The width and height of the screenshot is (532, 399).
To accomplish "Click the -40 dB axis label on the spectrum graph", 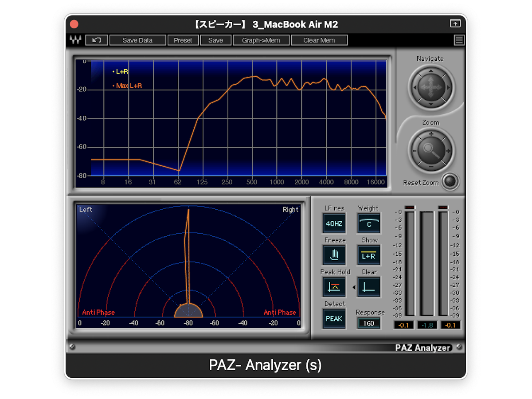I will click(81, 118).
